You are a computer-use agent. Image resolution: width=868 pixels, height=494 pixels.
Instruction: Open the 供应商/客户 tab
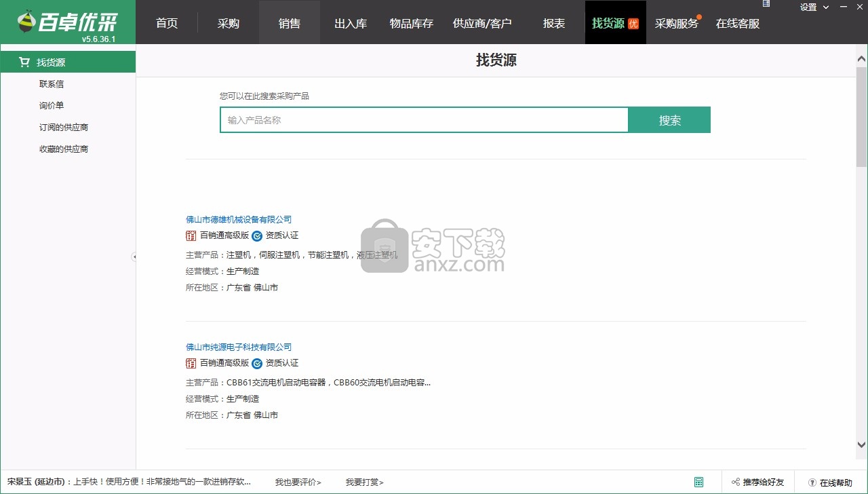pos(482,23)
